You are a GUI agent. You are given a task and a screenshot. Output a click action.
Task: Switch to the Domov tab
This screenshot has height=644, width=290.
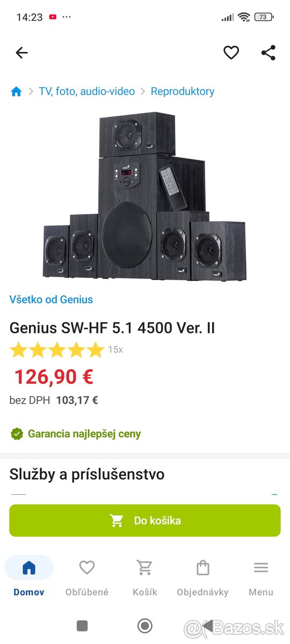[x=29, y=577]
